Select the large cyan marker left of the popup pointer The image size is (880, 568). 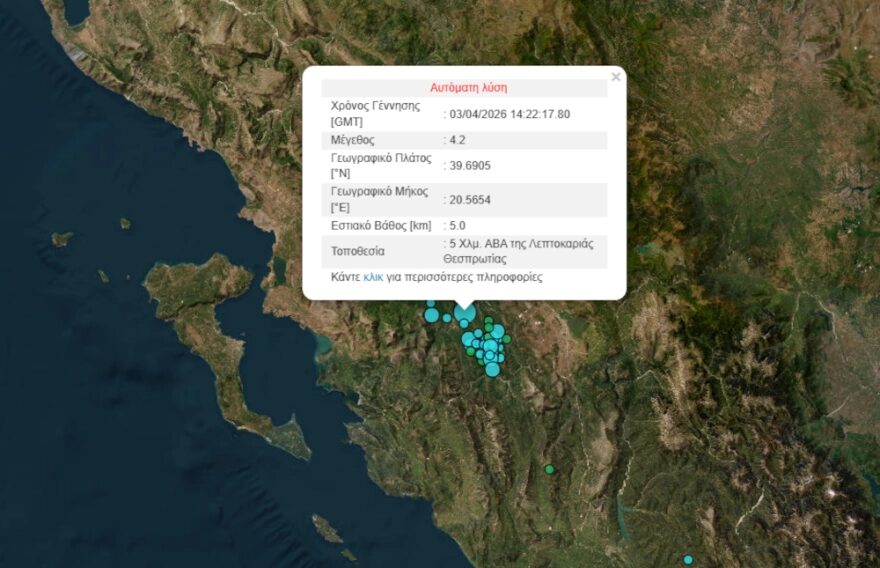coord(432,315)
